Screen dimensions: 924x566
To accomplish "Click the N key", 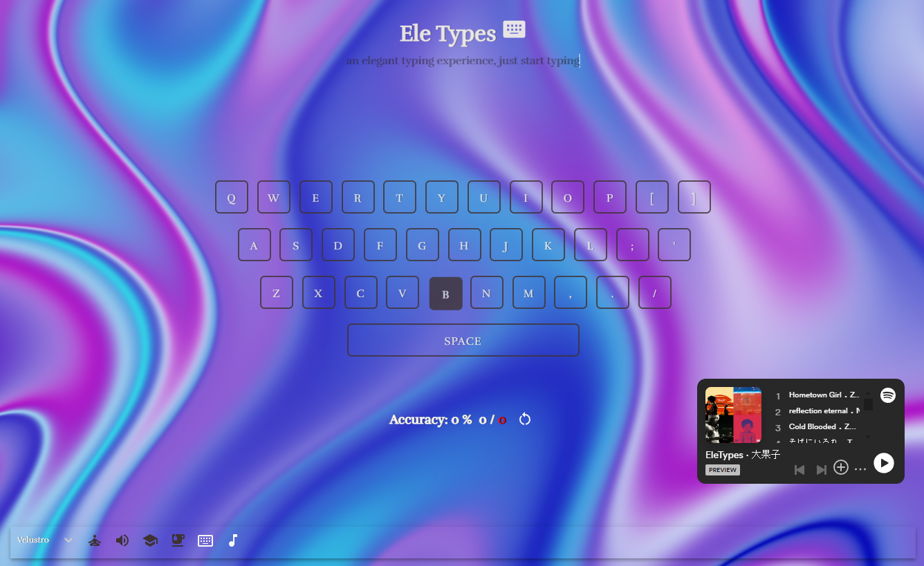I will 486,292.
